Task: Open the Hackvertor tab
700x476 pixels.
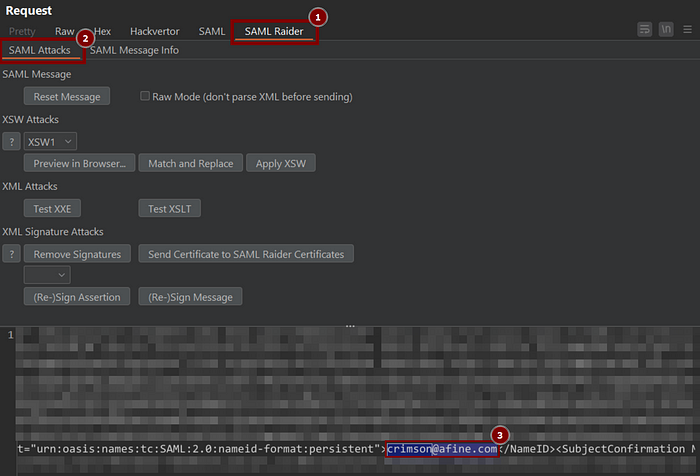Action: tap(154, 31)
